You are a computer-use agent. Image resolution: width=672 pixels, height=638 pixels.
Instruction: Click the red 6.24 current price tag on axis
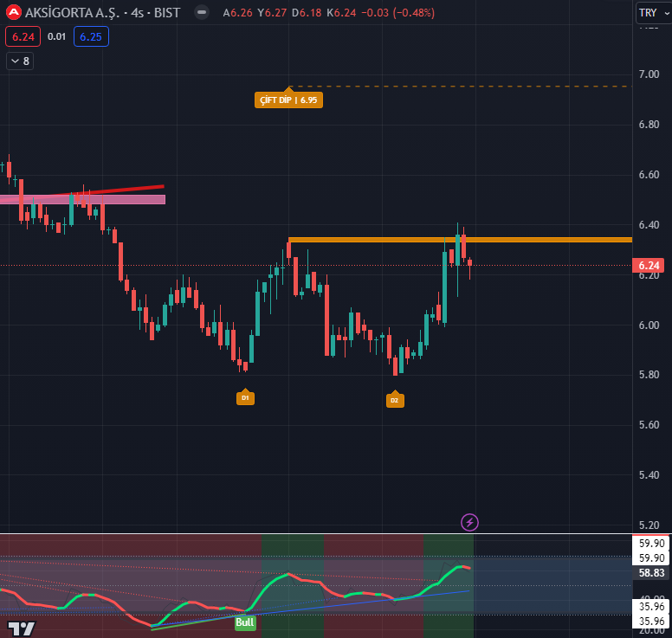tap(648, 266)
